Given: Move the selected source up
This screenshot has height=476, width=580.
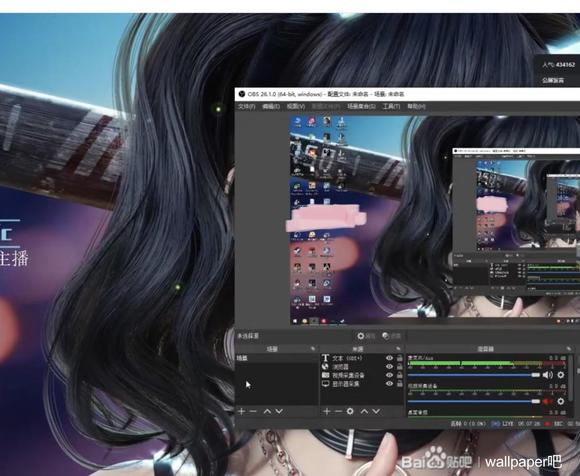Looking at the screenshot, I should click(x=364, y=411).
